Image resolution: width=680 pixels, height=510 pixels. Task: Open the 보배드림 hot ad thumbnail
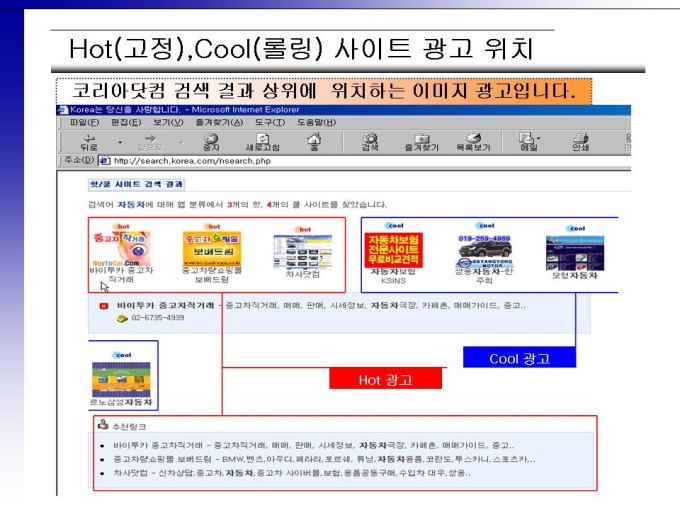[x=212, y=249]
